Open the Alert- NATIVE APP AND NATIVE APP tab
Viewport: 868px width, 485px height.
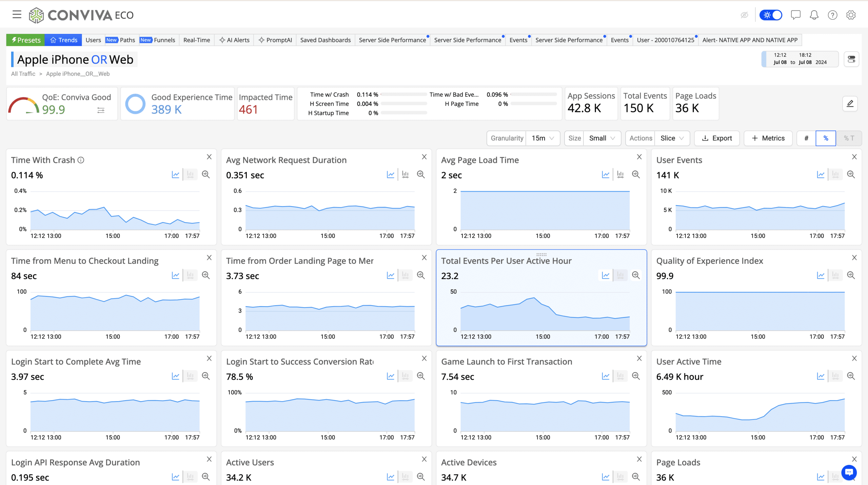pyautogui.click(x=750, y=40)
